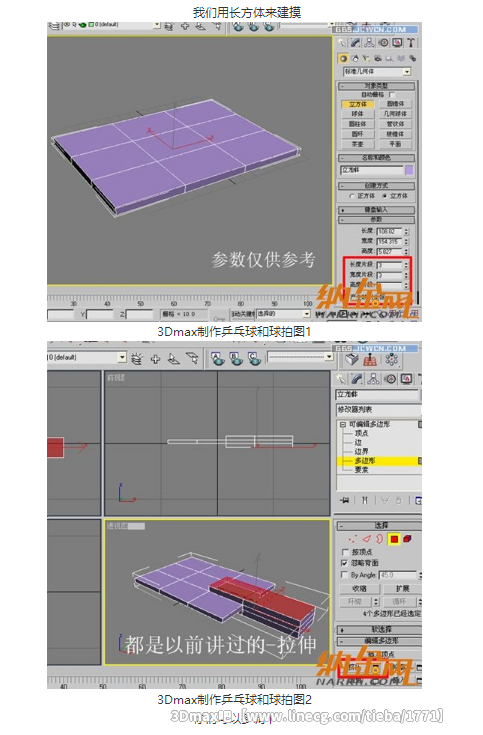Open the Create panel tab in figure 1
Viewport: 483px width, 735px height.
342,43
